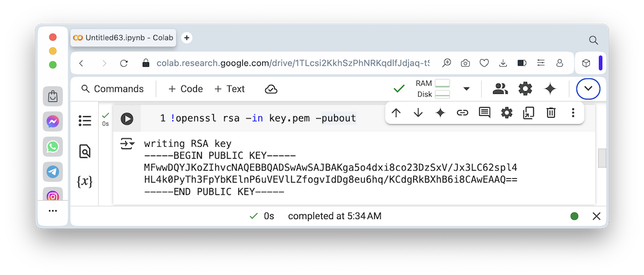Image resolution: width=644 pixels, height=275 pixels.
Task: Expand the RAM and Disk dropdown arrow
Action: [467, 89]
